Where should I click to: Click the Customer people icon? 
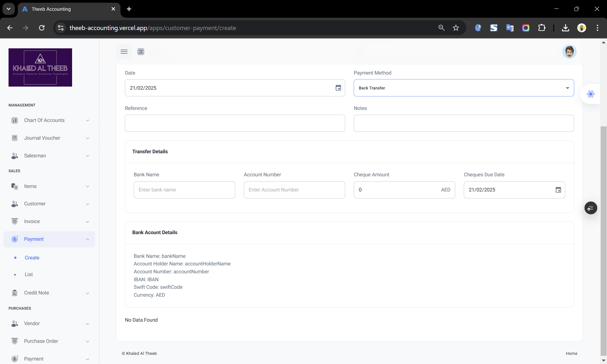tap(15, 204)
